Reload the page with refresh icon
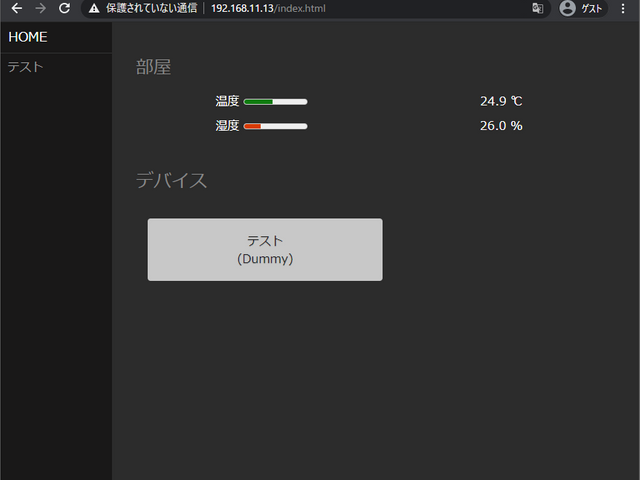640x480 pixels. pos(64,8)
